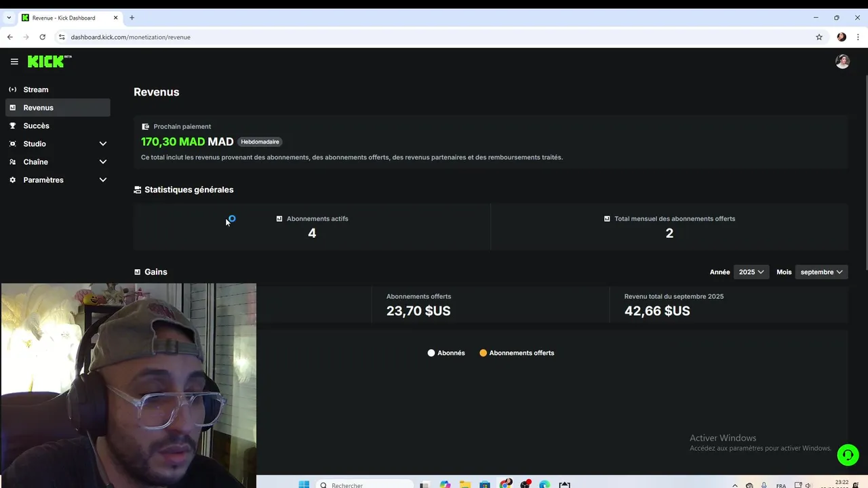Toggle the Abonnés legend item
The height and width of the screenshot is (488, 868).
click(446, 353)
